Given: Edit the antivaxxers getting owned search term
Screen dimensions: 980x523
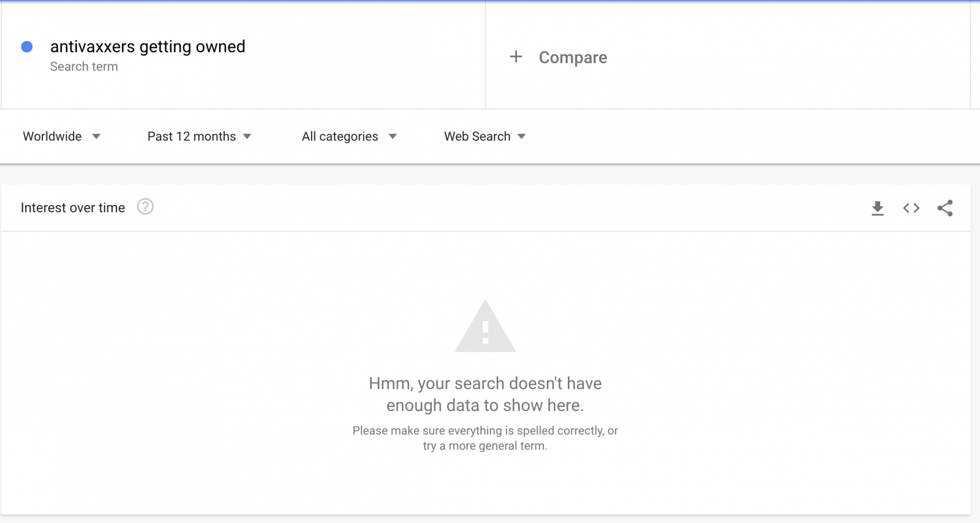Looking at the screenshot, I should click(x=148, y=47).
